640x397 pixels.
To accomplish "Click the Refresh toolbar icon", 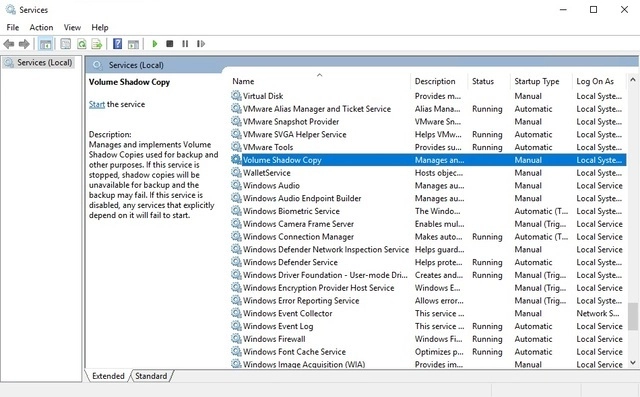I will click(x=82, y=44).
